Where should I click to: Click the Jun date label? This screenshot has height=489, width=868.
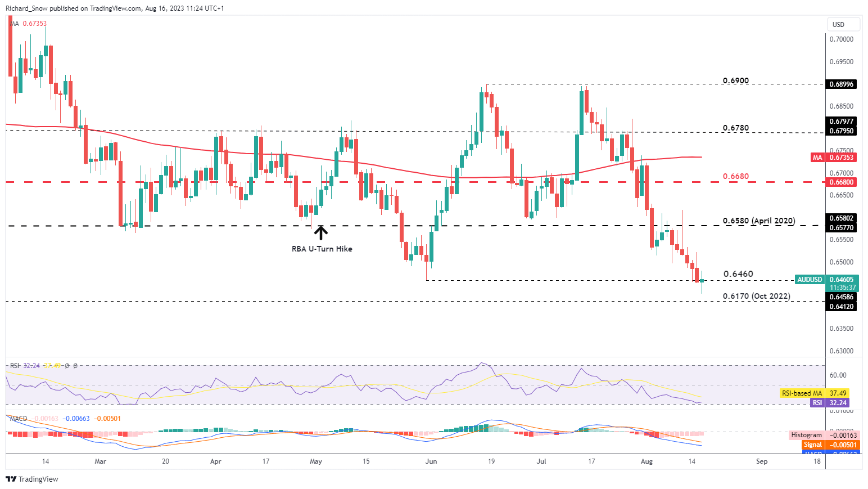tap(431, 461)
